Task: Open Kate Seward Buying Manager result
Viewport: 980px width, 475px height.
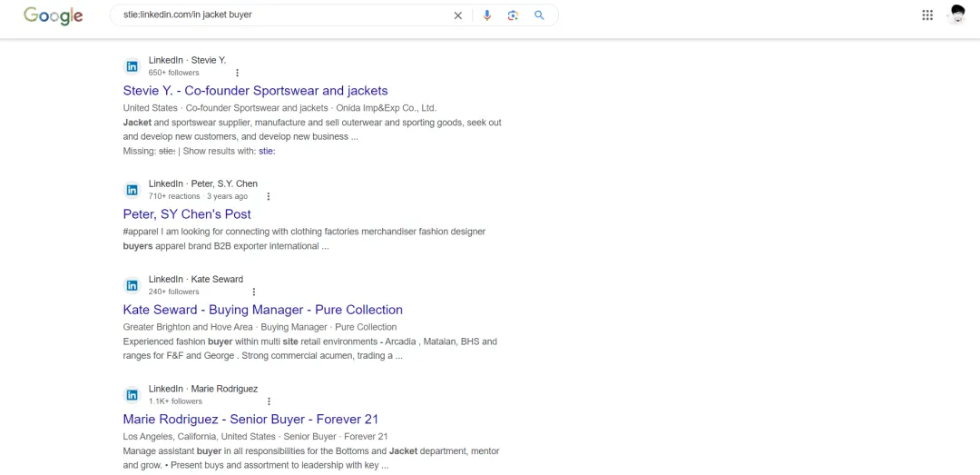Action: point(262,310)
